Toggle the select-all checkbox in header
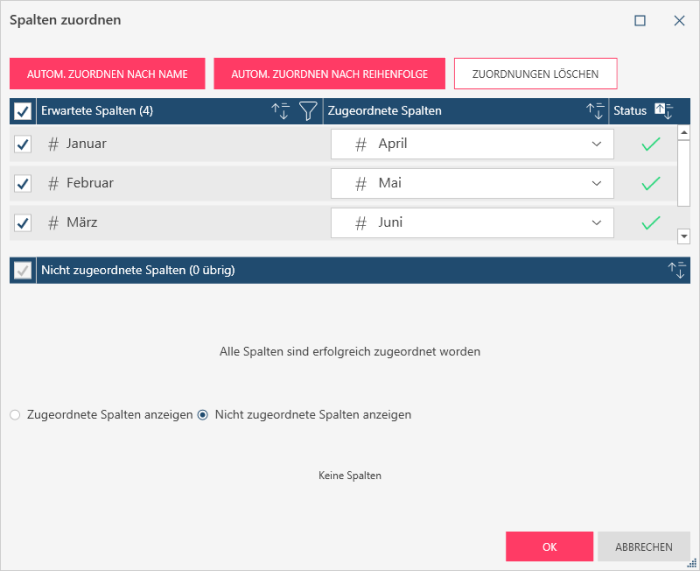The width and height of the screenshot is (700, 571). pyautogui.click(x=23, y=111)
